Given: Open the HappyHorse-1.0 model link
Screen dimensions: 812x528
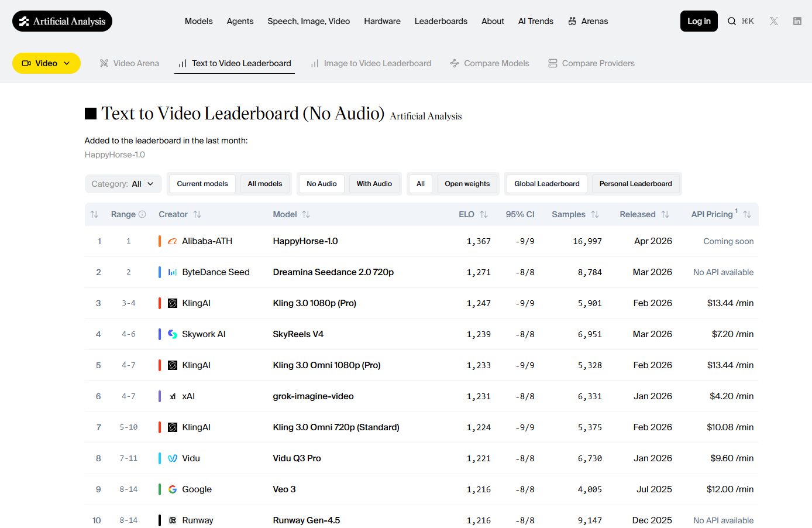Looking at the screenshot, I should click(305, 241).
